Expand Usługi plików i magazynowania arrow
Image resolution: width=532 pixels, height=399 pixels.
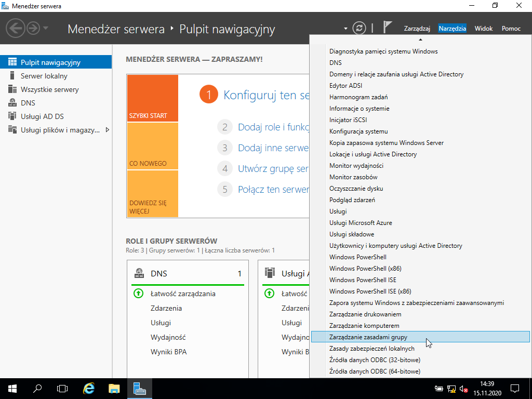[x=107, y=129]
